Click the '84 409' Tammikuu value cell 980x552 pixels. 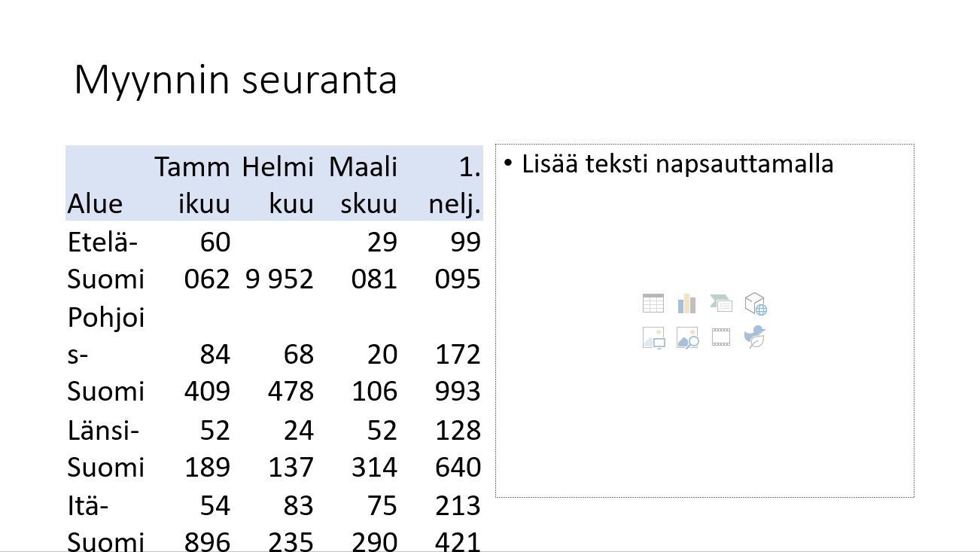(191, 354)
